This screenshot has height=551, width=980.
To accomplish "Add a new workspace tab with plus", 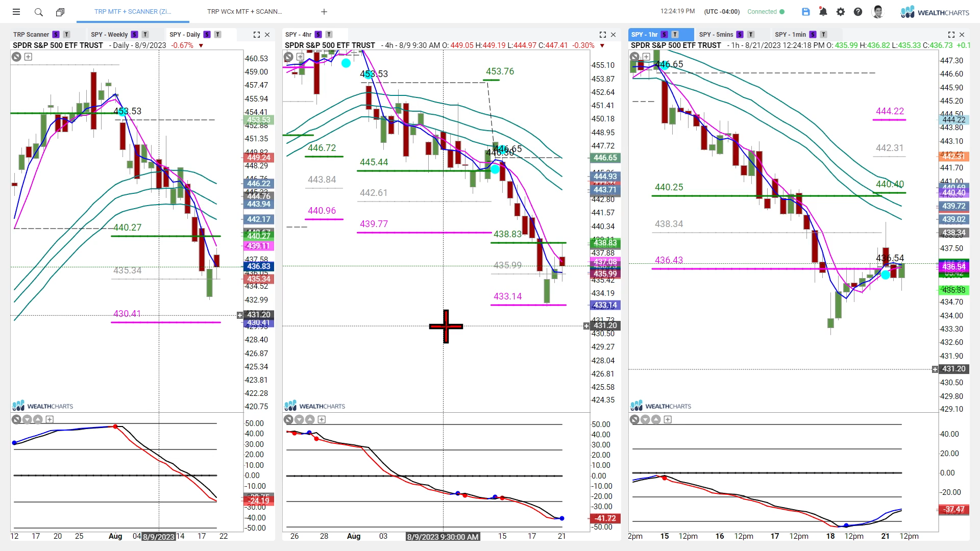I will 324,12.
